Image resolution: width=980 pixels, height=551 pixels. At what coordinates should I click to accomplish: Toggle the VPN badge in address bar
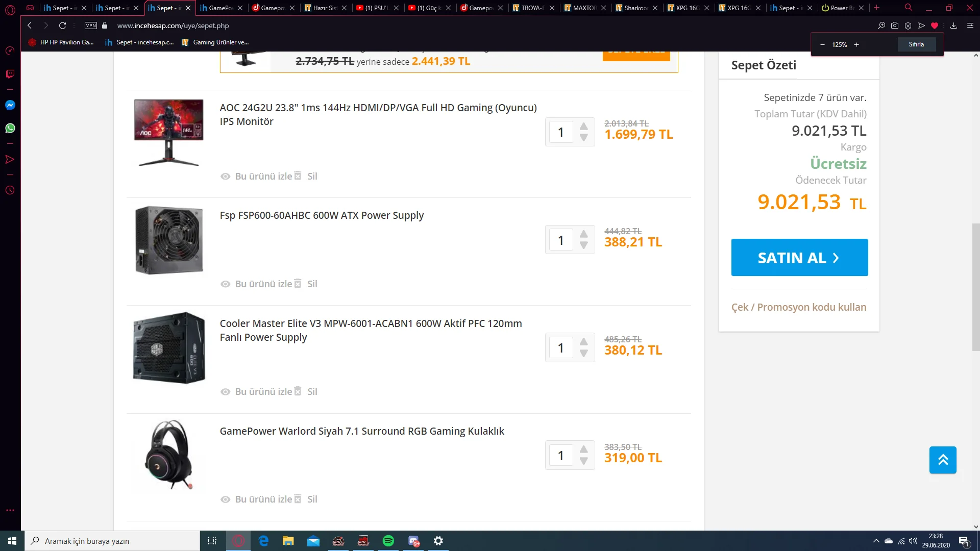[91, 26]
